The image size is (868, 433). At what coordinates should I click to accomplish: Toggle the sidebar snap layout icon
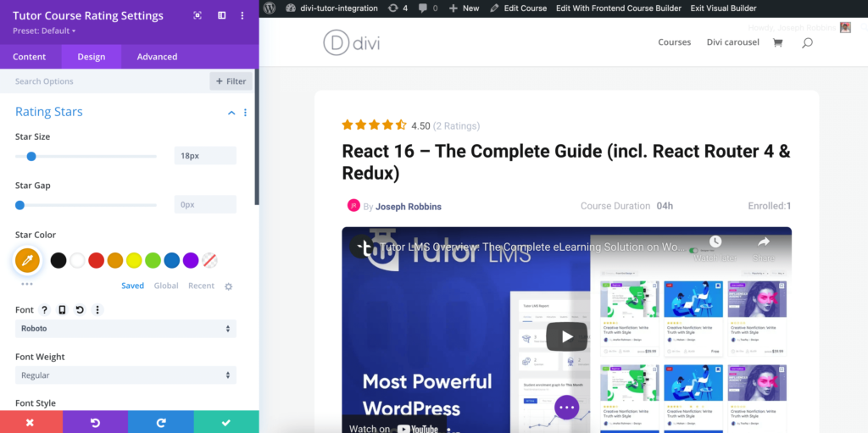221,15
